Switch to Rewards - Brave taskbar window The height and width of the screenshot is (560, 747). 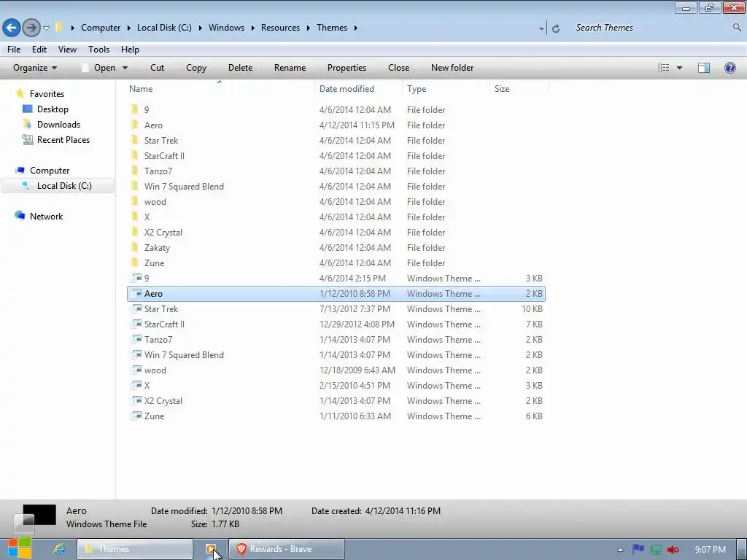(x=287, y=549)
